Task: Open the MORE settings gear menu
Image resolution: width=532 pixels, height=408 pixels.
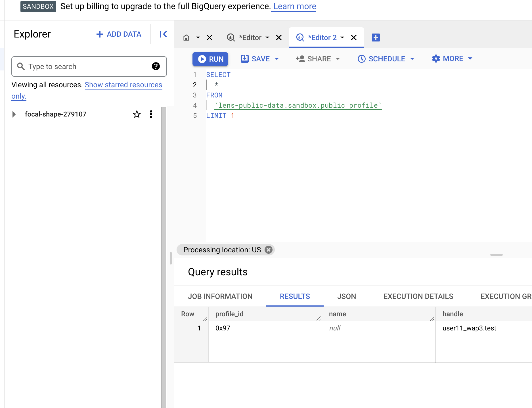Action: pyautogui.click(x=447, y=59)
